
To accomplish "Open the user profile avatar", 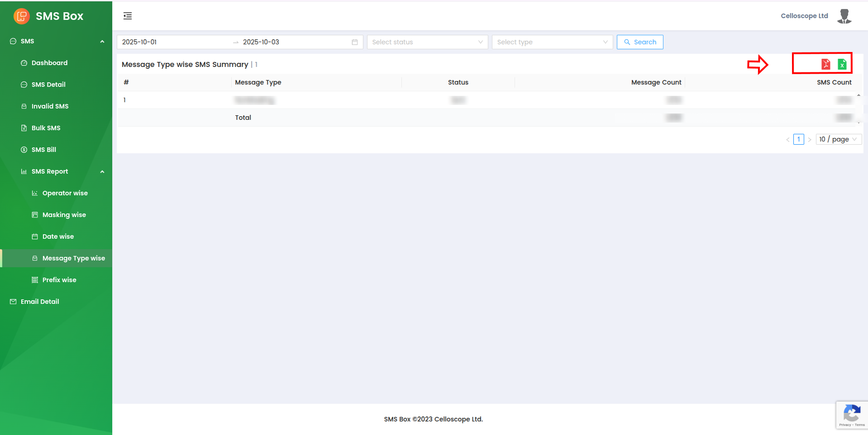I will [x=844, y=16].
